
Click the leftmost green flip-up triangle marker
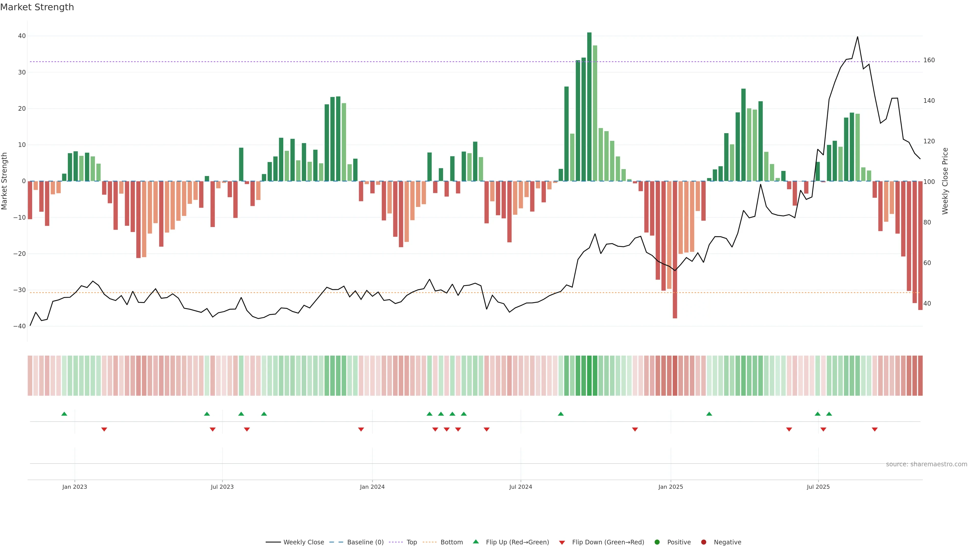[x=64, y=414]
